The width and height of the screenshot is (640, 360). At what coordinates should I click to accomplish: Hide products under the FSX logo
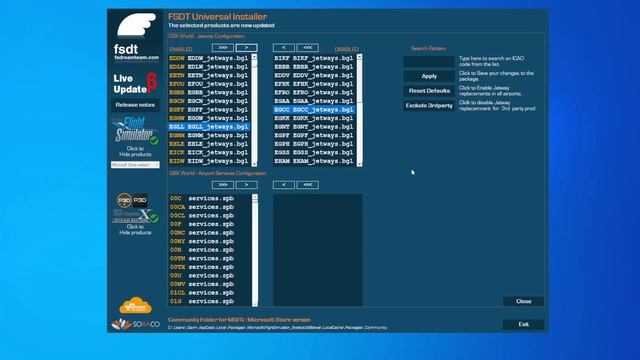pyautogui.click(x=135, y=229)
